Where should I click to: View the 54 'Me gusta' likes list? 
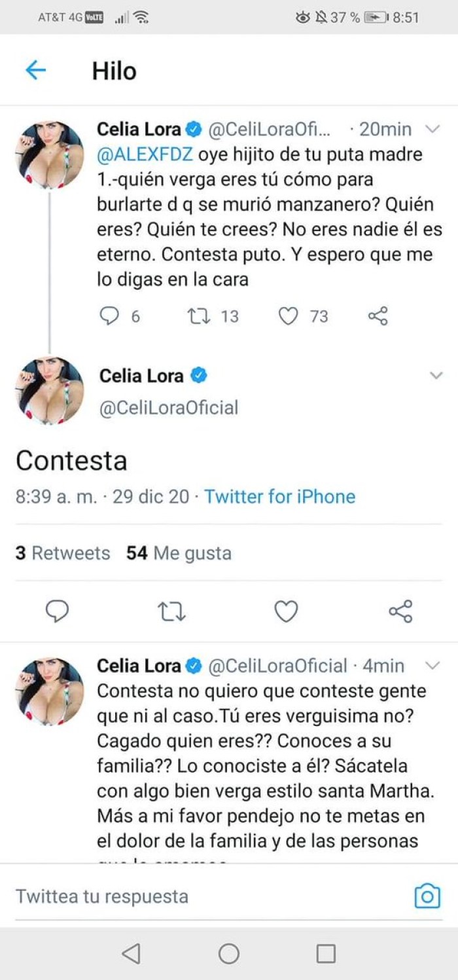coord(179,553)
